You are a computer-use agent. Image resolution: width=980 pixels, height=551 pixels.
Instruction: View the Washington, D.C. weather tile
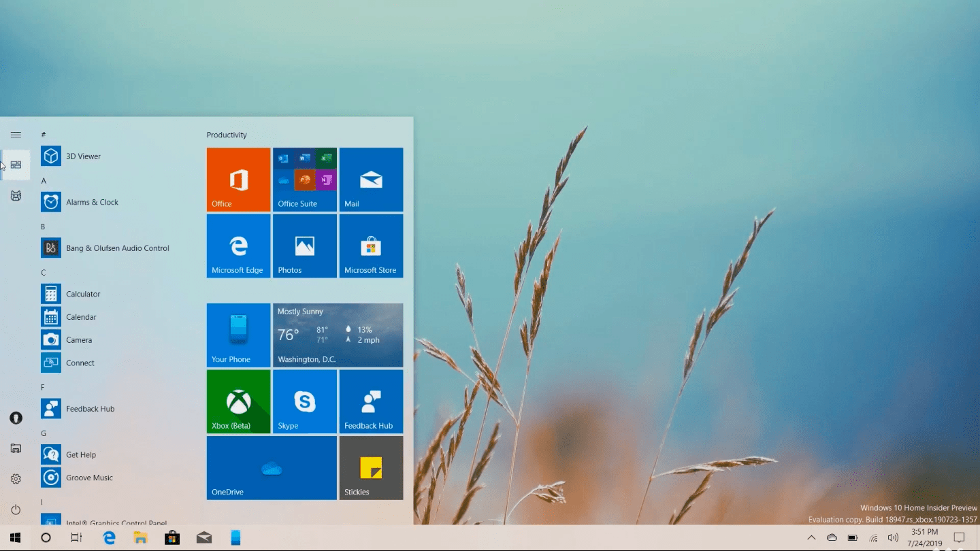[x=338, y=335]
